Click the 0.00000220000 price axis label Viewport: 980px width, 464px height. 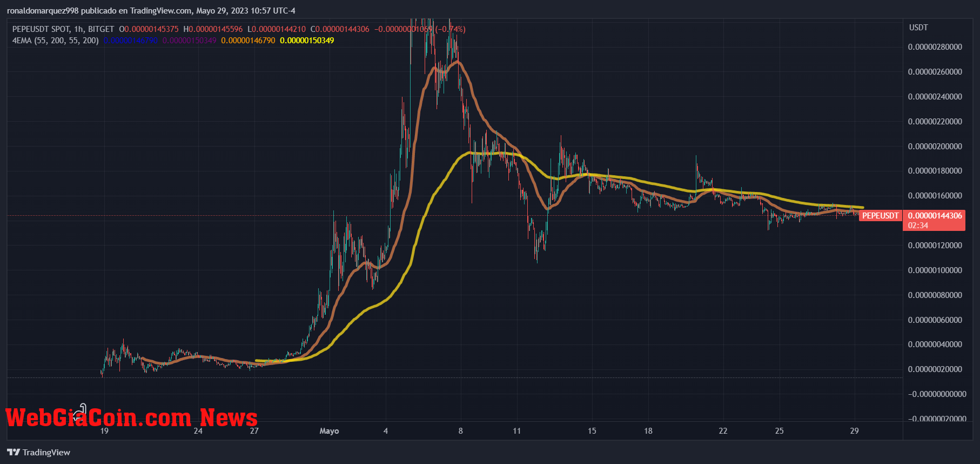point(935,122)
